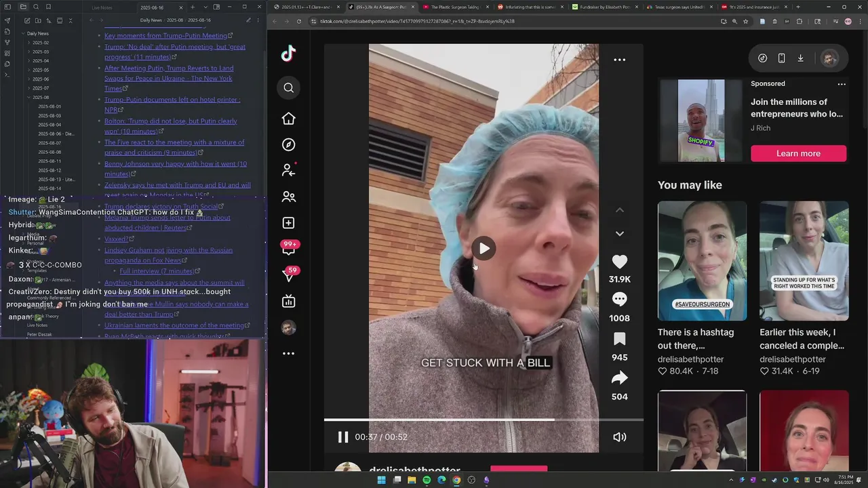Open the #SAVEOURSURGEON recommended video
The width and height of the screenshot is (868, 488).
[x=702, y=261]
